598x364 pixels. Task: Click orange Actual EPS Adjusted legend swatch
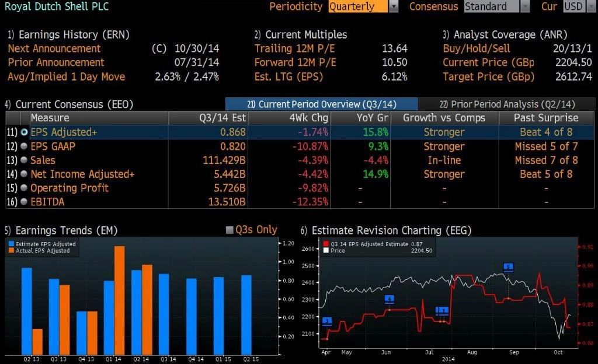coord(12,250)
